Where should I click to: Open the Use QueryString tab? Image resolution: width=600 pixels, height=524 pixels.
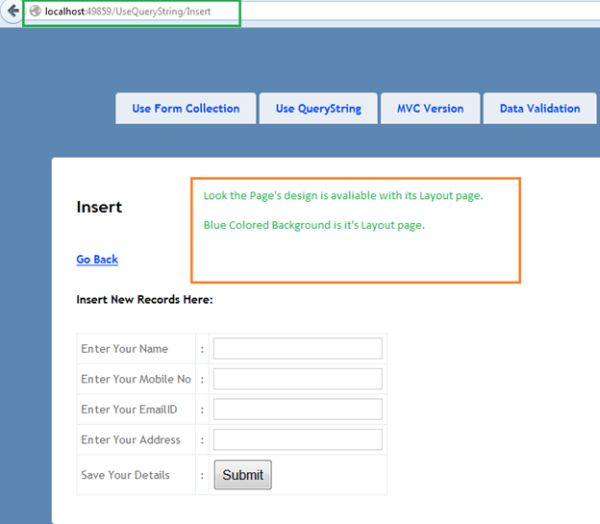[318, 108]
